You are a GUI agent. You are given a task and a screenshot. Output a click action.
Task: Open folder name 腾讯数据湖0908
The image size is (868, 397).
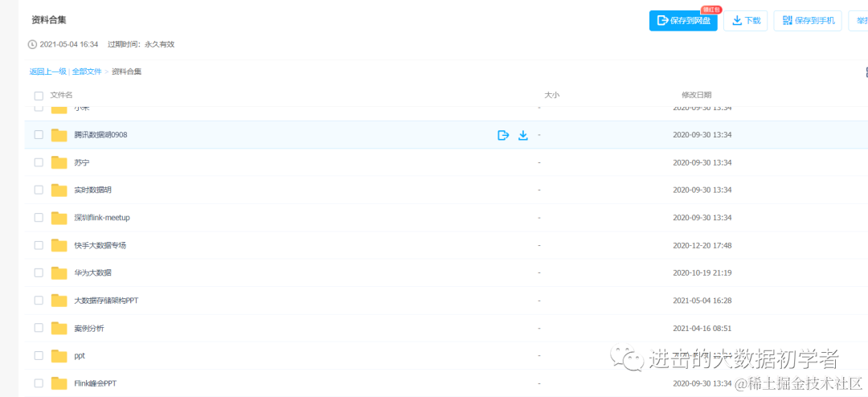[x=100, y=134]
